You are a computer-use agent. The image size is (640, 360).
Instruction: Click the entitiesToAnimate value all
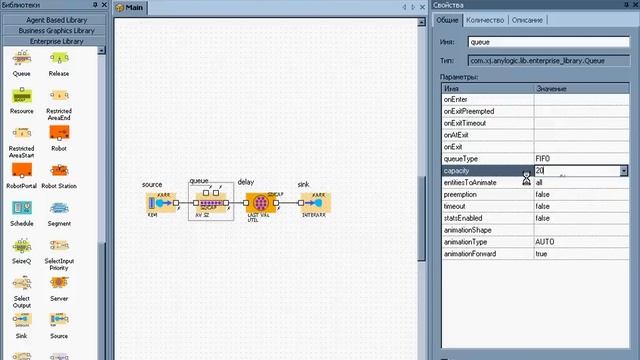(582, 182)
